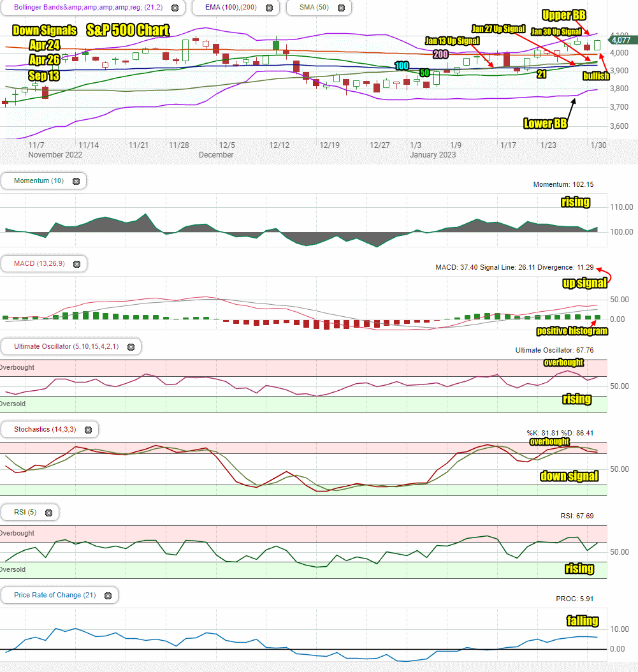Screen dimensions: 638x672
Task: Click the 'Momentum: 102.15' readout
Action: coord(563,184)
